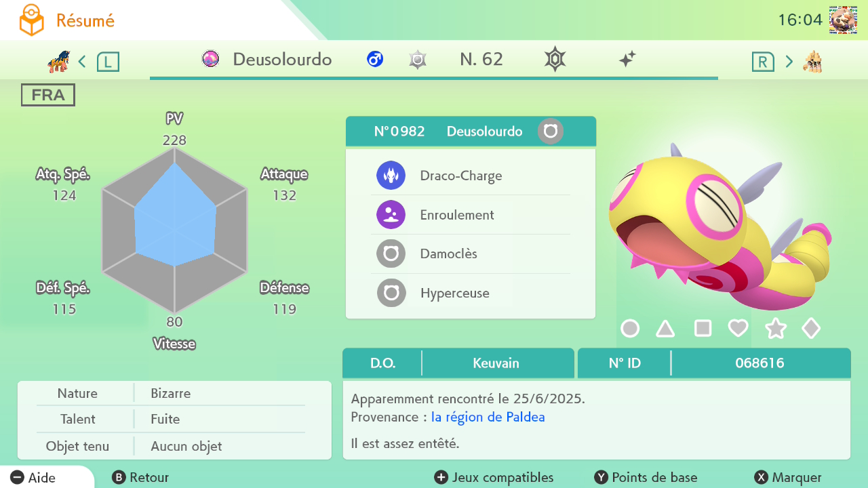Open Jeux compatibles

494,478
